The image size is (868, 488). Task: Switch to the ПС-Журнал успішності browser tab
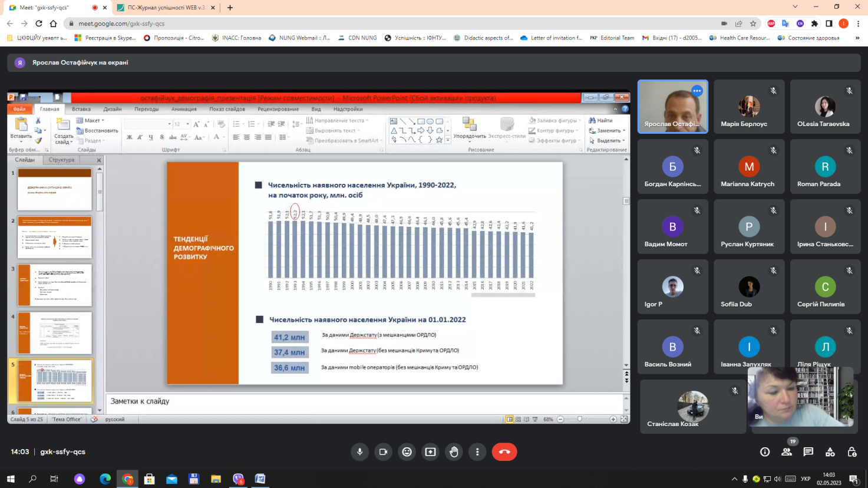pos(165,8)
